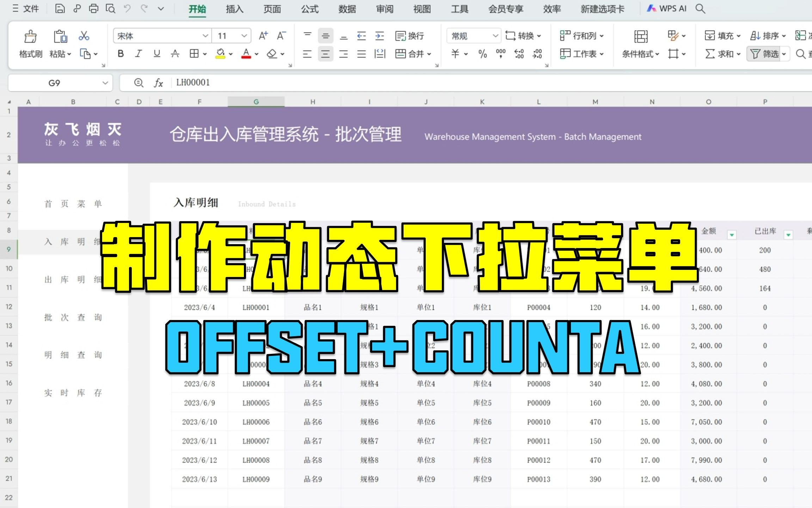Open the font name dropdown (宋体)
The image size is (812, 508).
[x=205, y=36]
